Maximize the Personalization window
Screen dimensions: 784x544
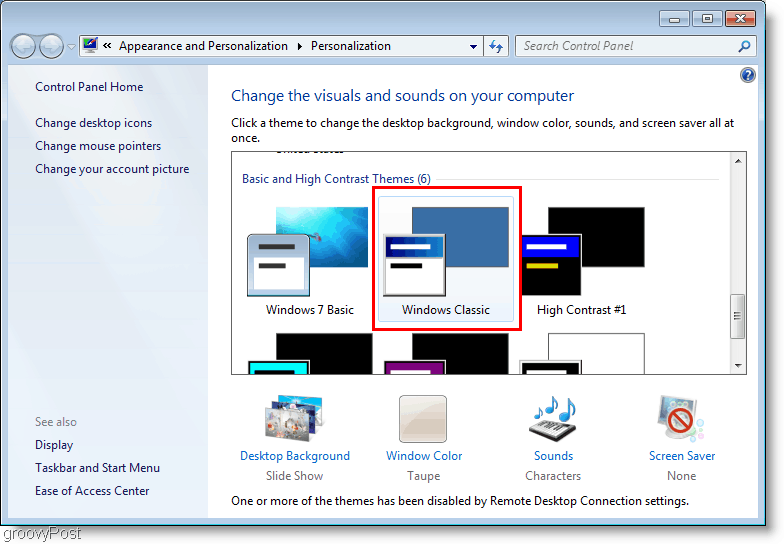707,19
